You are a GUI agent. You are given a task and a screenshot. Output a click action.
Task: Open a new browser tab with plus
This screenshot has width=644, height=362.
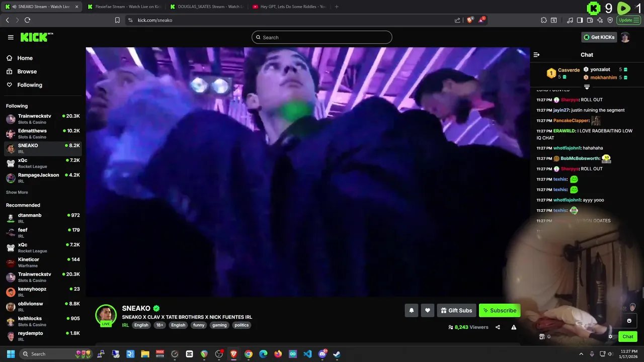337,7
